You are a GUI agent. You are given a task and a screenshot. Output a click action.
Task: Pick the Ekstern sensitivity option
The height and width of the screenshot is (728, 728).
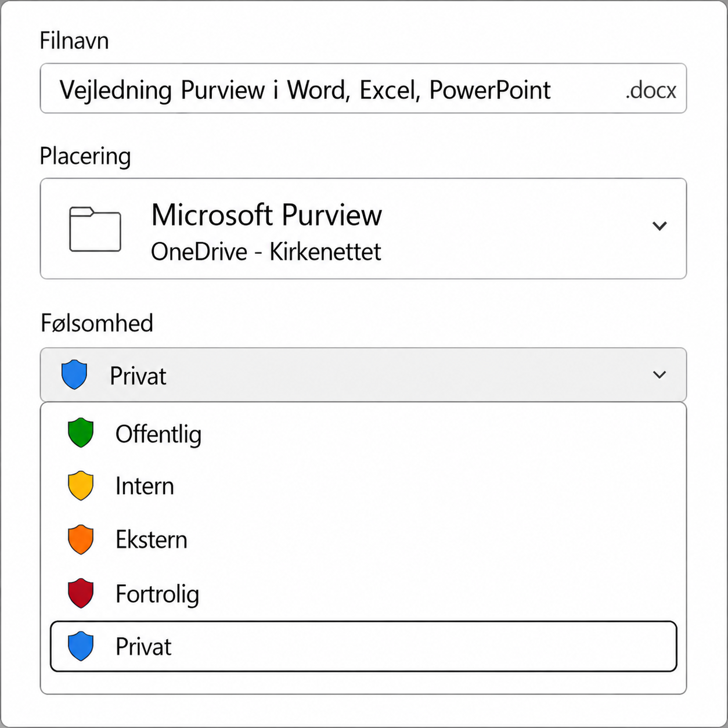coord(363,540)
